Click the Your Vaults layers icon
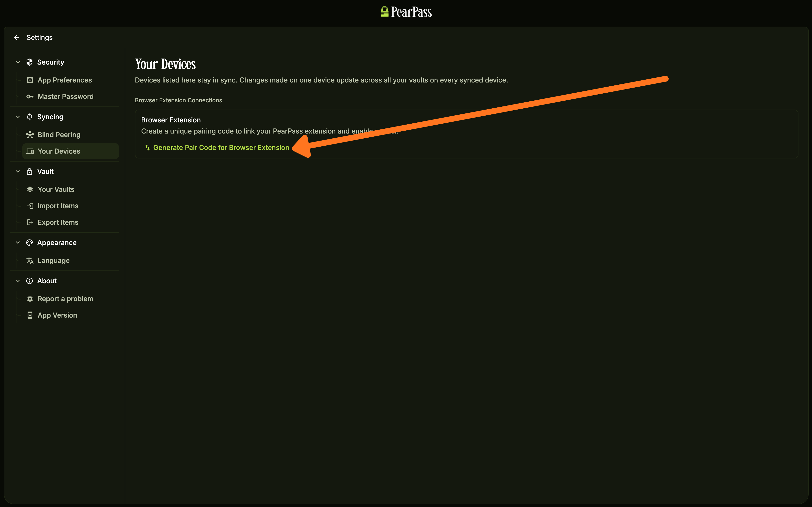This screenshot has width=812, height=507. (30, 189)
